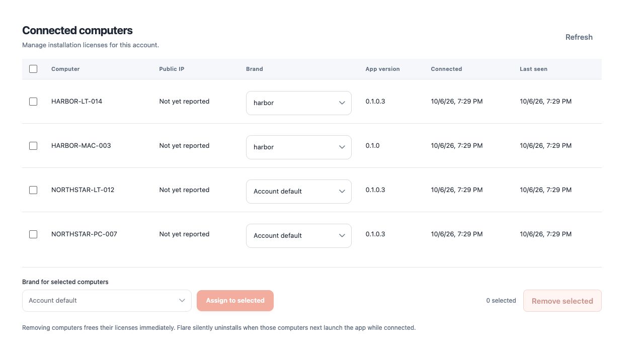Mark the NORTHSTAR-PC-007 checkbox

pos(33,234)
